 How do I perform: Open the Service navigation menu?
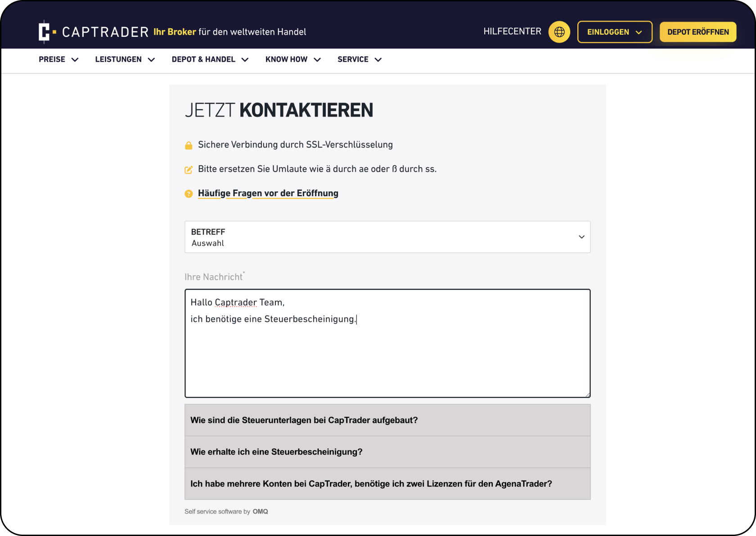click(x=359, y=59)
